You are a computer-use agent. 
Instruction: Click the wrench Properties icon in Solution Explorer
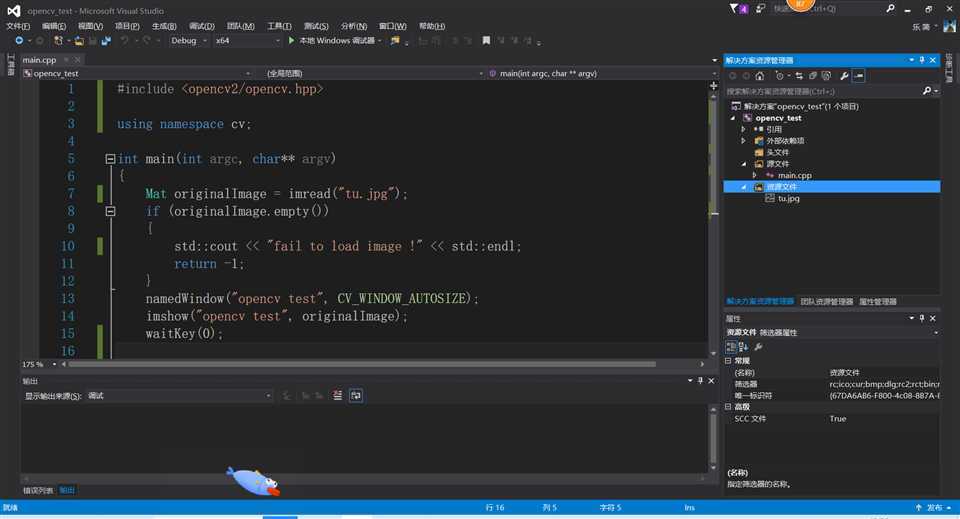point(844,76)
